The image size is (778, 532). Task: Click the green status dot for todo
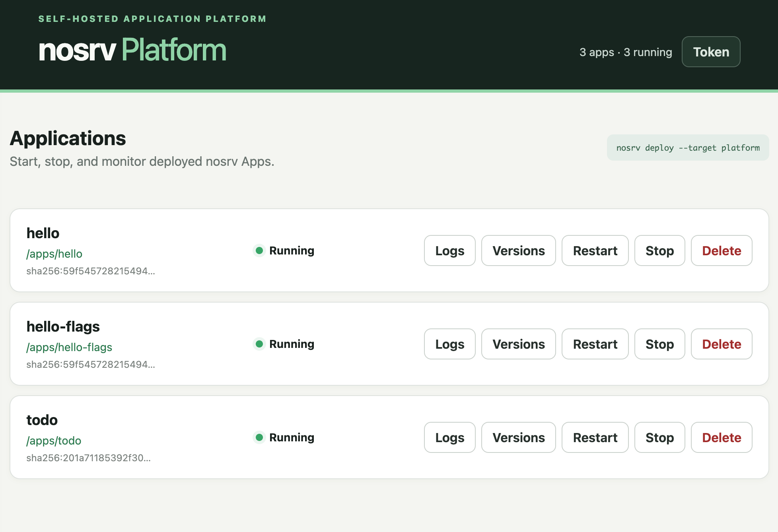click(x=259, y=437)
